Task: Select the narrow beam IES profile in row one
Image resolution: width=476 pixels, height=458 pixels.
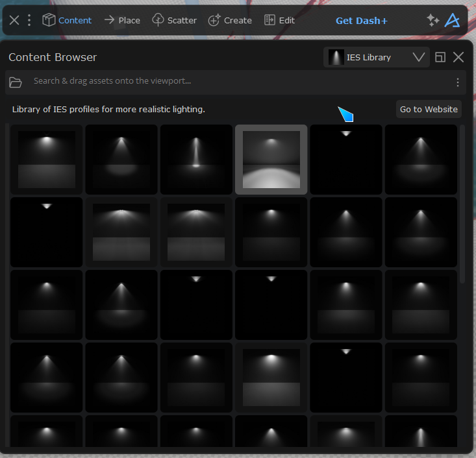Action: (196, 160)
